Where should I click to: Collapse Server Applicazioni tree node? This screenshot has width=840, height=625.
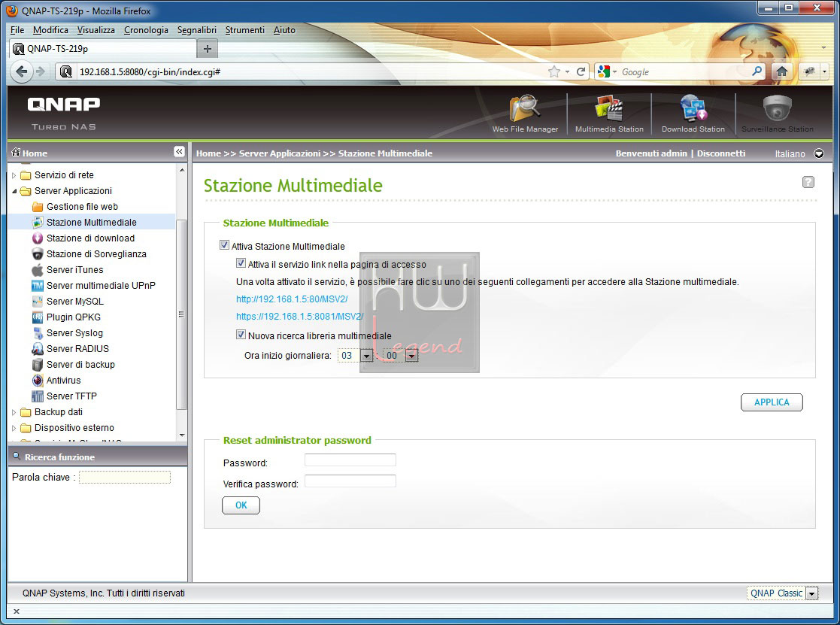[x=14, y=191]
